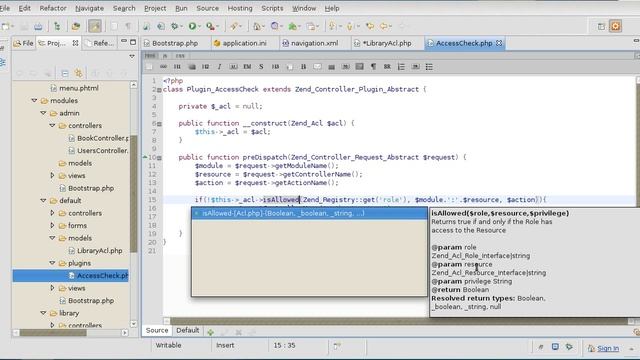
Task: Toggle code fold on line 6 constructor
Action: point(159,124)
